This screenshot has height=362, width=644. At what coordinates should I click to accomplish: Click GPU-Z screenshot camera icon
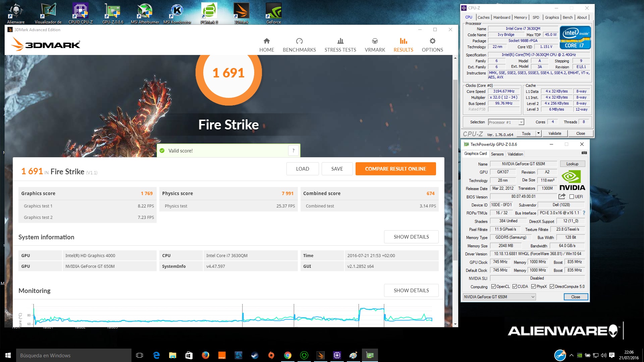coord(584,153)
